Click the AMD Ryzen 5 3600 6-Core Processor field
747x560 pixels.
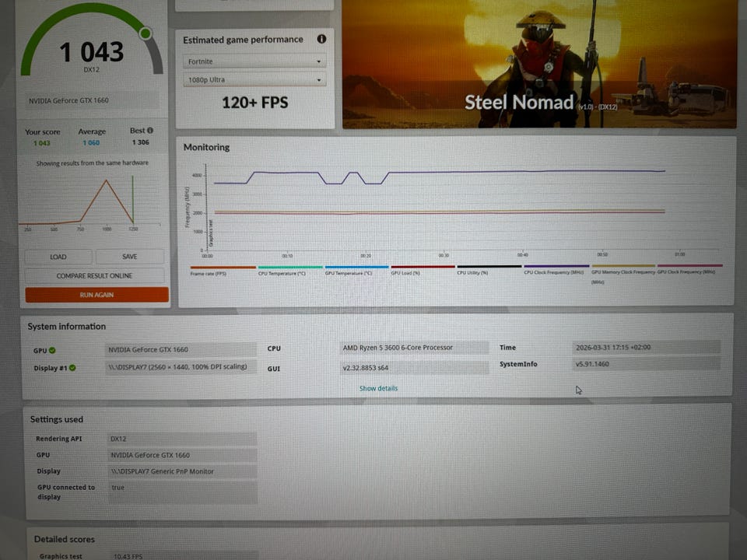click(x=415, y=348)
